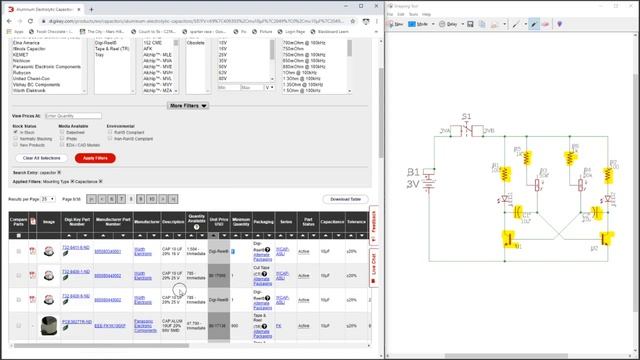
Task: Click the browser Reload icon
Action: (30, 21)
